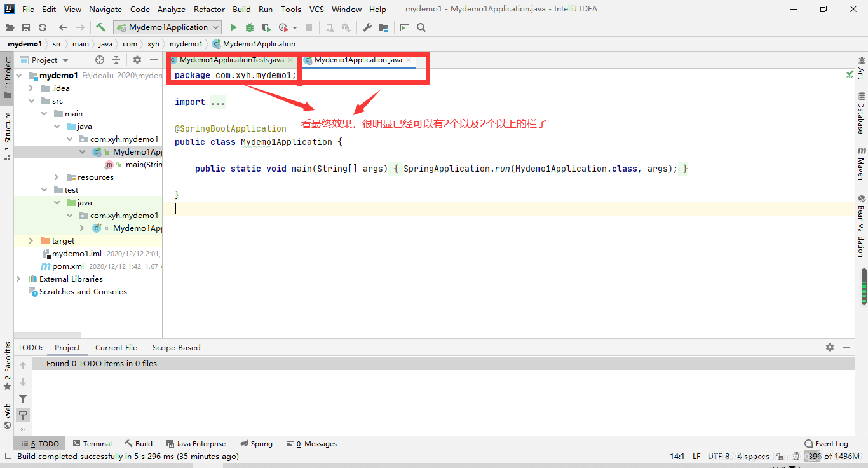This screenshot has height=468, width=868.
Task: Open Project Structure dialog icon
Action: tap(384, 27)
